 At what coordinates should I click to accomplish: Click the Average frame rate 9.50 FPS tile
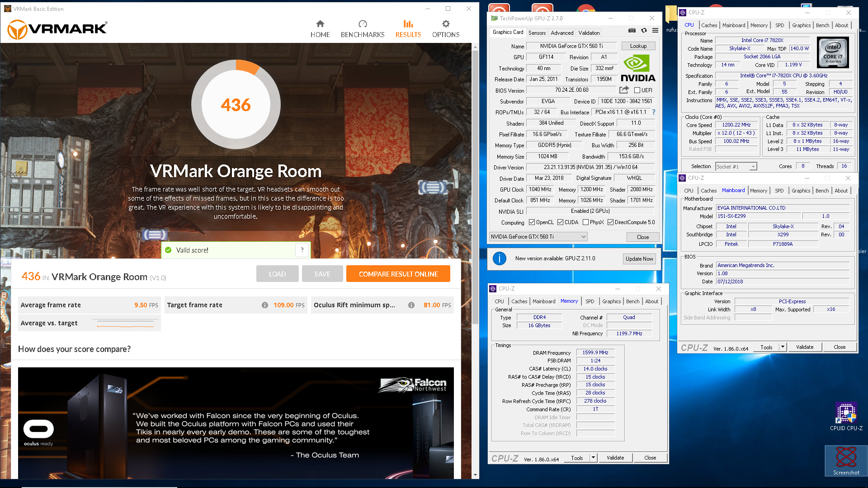[x=89, y=305]
